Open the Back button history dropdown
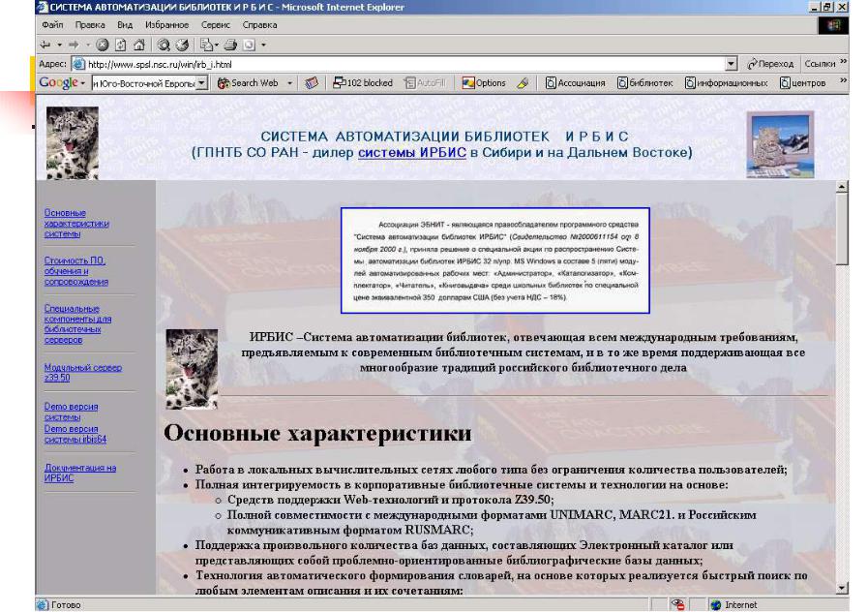The height and width of the screenshot is (612, 868). (x=59, y=45)
